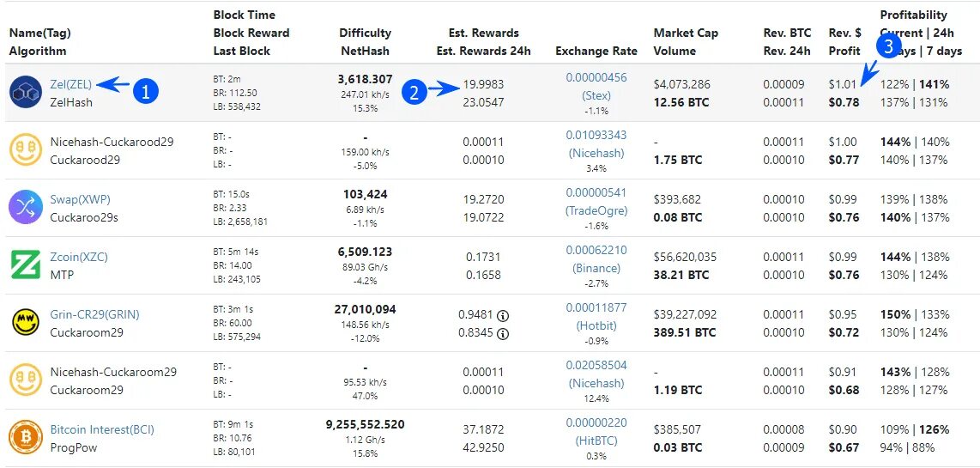Open the Bitcoin Interest(BCI) link

point(102,429)
